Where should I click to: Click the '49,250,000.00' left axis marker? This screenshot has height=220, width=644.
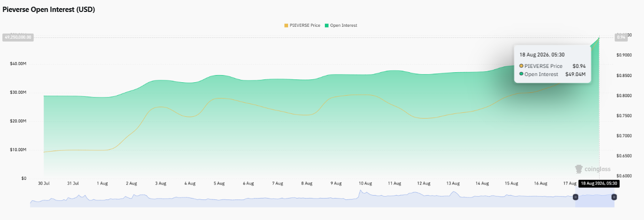pos(18,37)
